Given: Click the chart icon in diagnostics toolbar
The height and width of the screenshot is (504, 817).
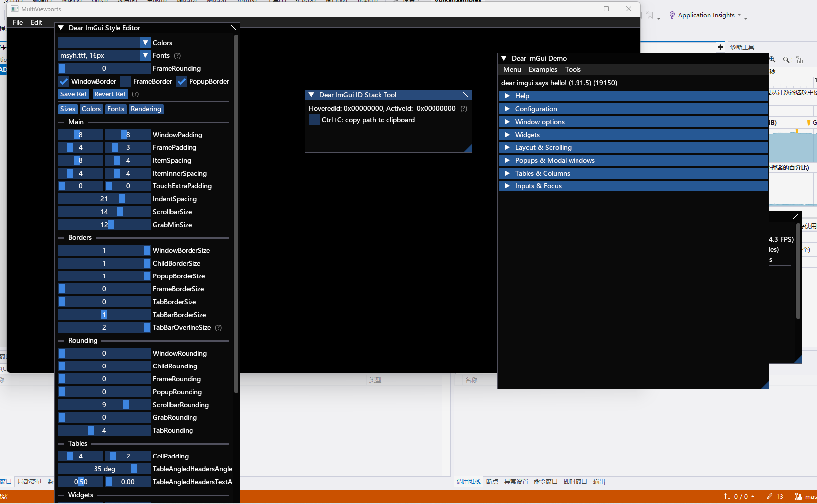Looking at the screenshot, I should 800,60.
